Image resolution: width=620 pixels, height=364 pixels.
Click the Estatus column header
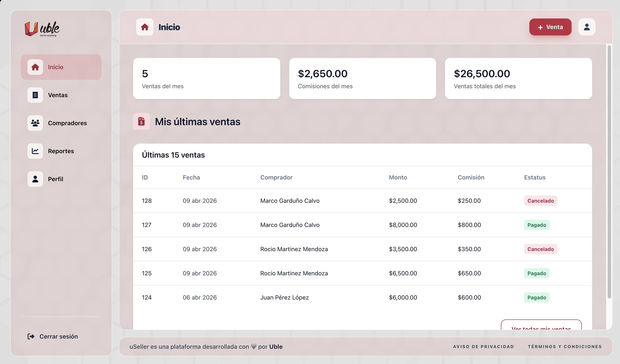535,177
